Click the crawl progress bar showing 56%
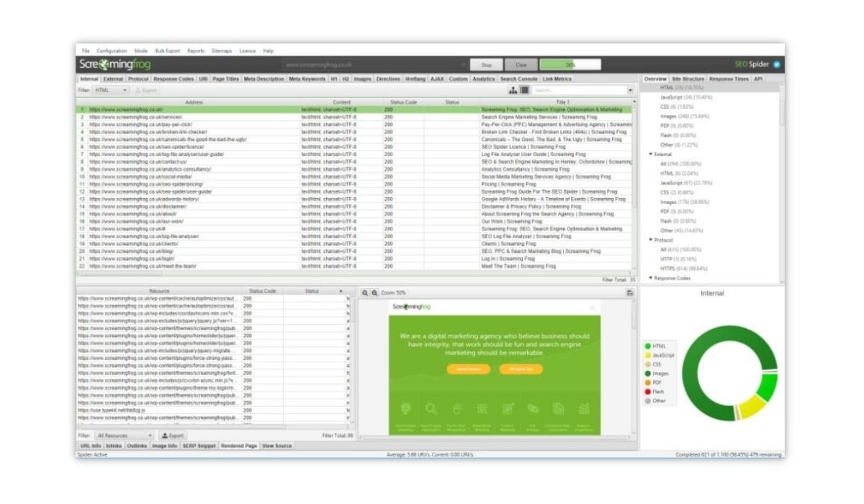The image size is (864, 504). point(570,65)
